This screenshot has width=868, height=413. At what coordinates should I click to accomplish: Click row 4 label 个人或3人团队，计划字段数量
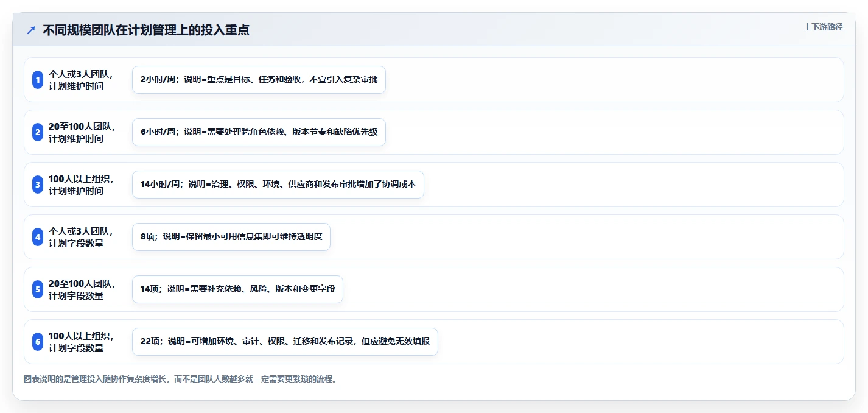[80, 237]
